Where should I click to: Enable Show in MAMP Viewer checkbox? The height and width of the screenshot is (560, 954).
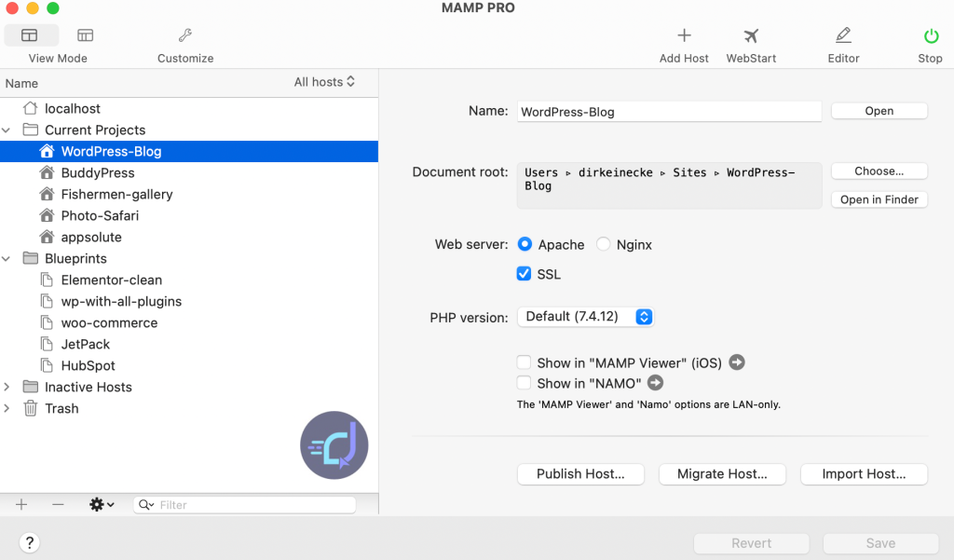coord(524,362)
